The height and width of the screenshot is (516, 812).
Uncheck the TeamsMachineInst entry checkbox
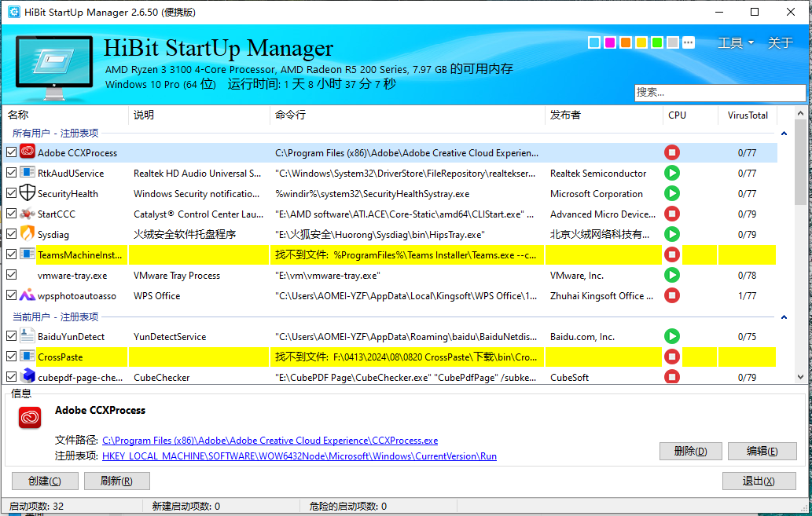pyautogui.click(x=12, y=254)
